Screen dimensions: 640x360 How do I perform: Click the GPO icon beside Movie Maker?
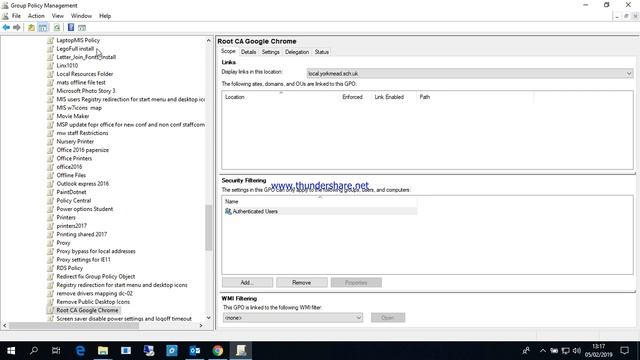50,116
